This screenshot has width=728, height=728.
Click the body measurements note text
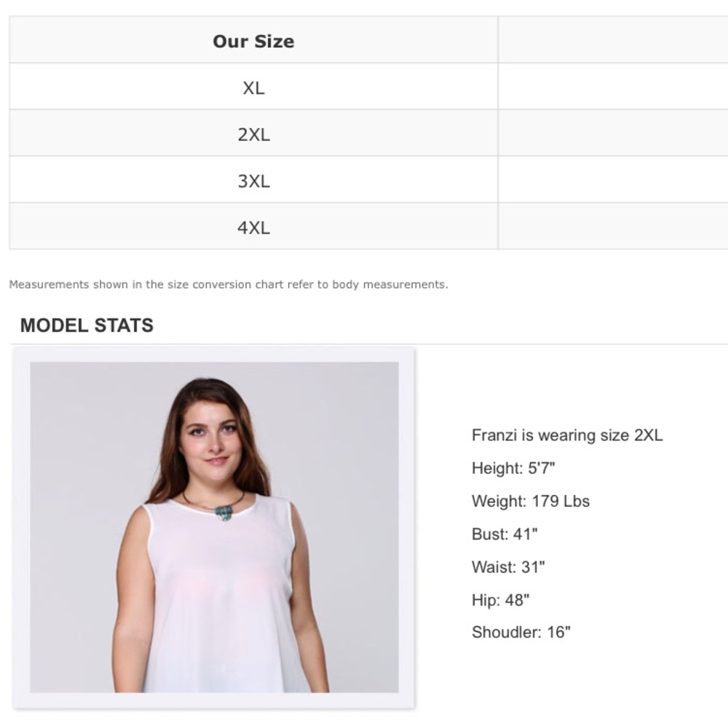[229, 285]
